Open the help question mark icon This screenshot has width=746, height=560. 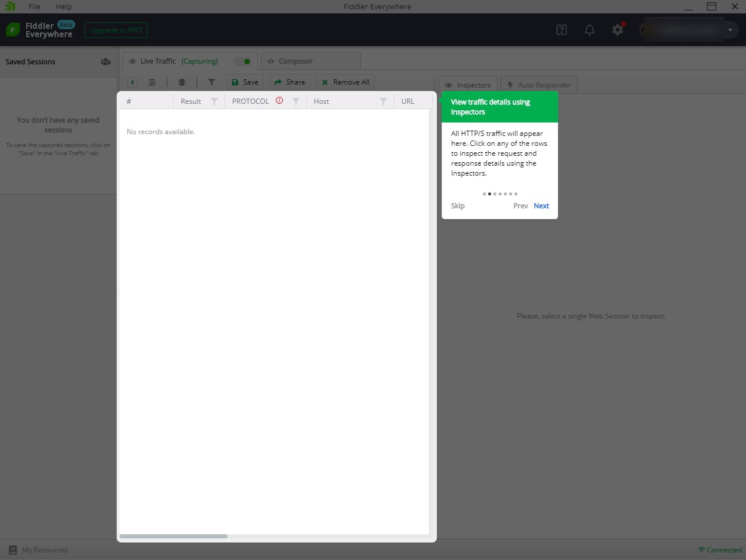point(562,30)
